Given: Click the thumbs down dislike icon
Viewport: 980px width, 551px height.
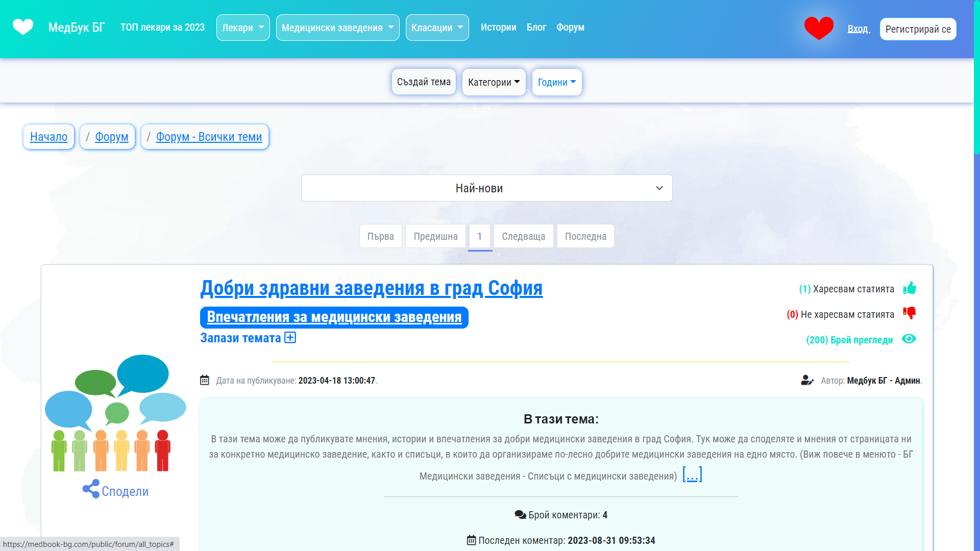Looking at the screenshot, I should point(910,313).
